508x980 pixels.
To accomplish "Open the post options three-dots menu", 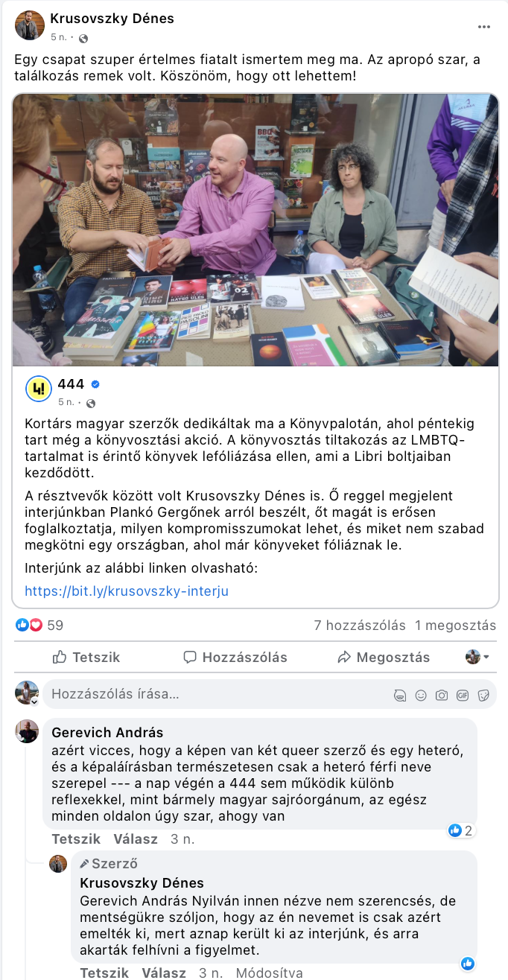I will click(x=484, y=27).
